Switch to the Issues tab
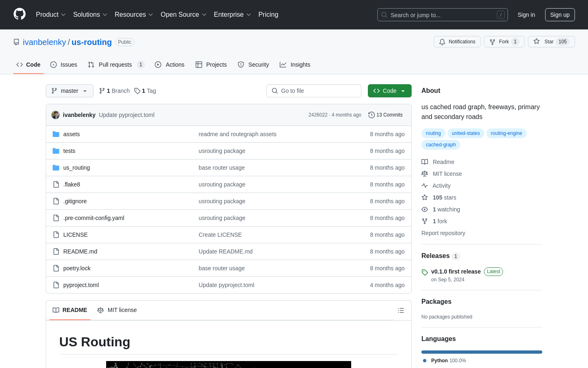588x368 pixels. pos(64,65)
